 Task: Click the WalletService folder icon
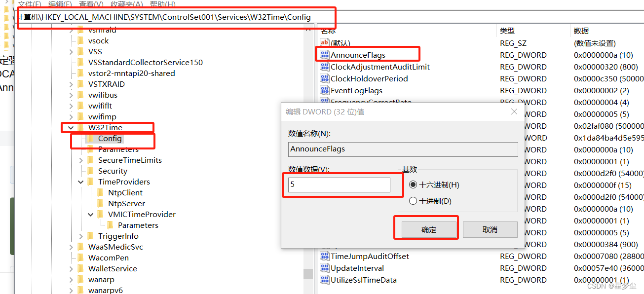(80, 268)
